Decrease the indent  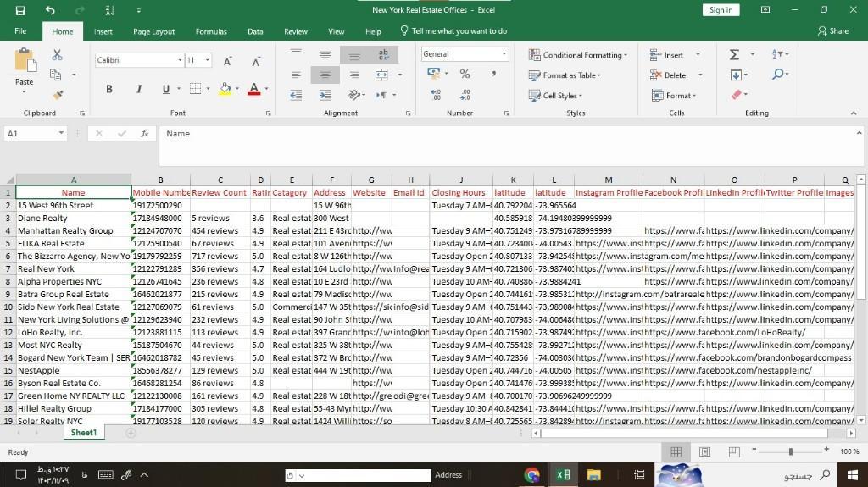coord(296,95)
